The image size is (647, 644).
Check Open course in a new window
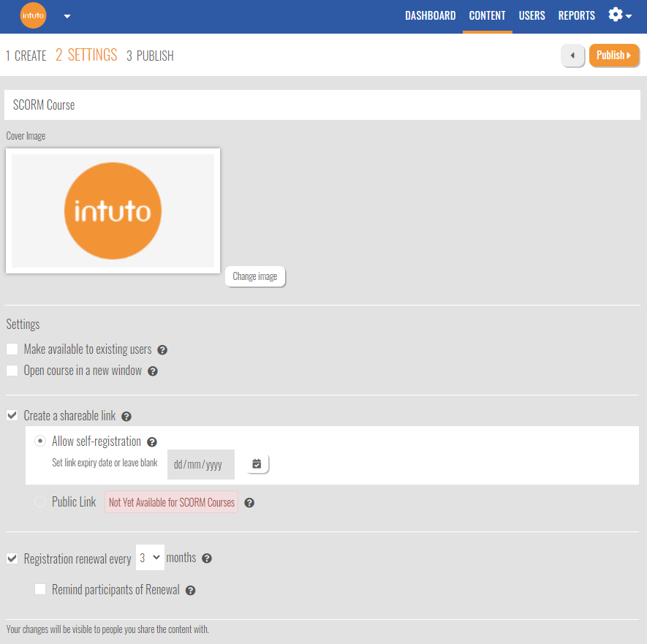[12, 371]
